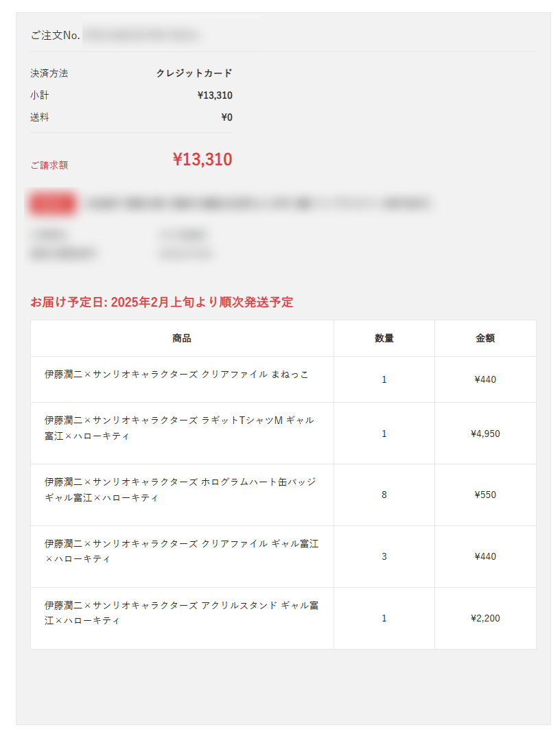This screenshot has height=734, width=560.
Task: Click quantity 8 for the 缶バッジ row
Action: point(384,495)
